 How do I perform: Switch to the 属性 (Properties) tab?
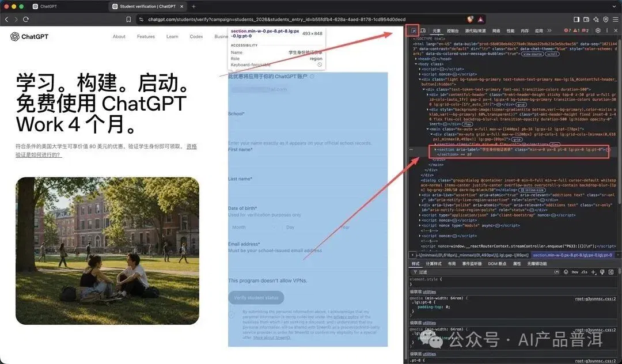[x=517, y=264]
